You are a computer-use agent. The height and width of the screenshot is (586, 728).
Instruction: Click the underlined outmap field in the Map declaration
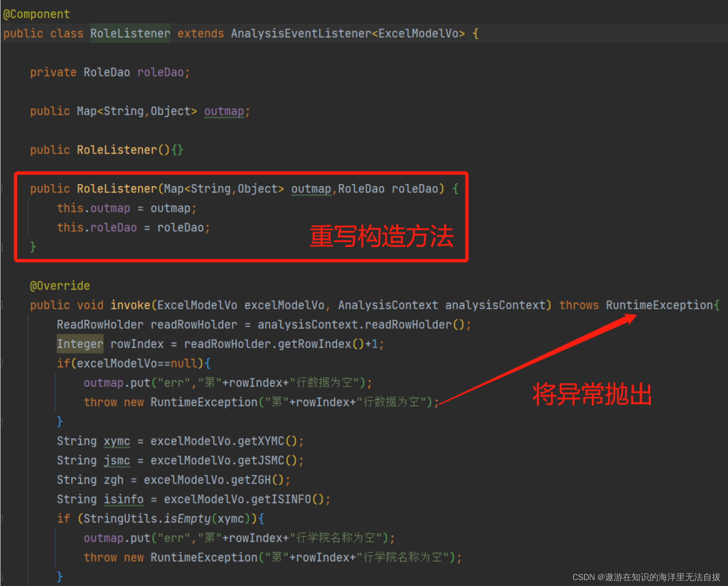click(x=224, y=111)
